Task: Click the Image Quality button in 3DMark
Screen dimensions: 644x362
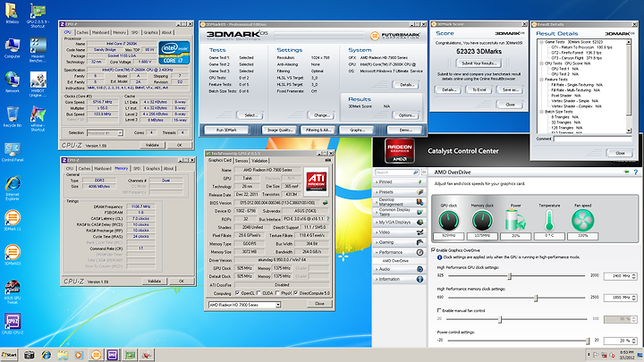Action: pyautogui.click(x=280, y=130)
